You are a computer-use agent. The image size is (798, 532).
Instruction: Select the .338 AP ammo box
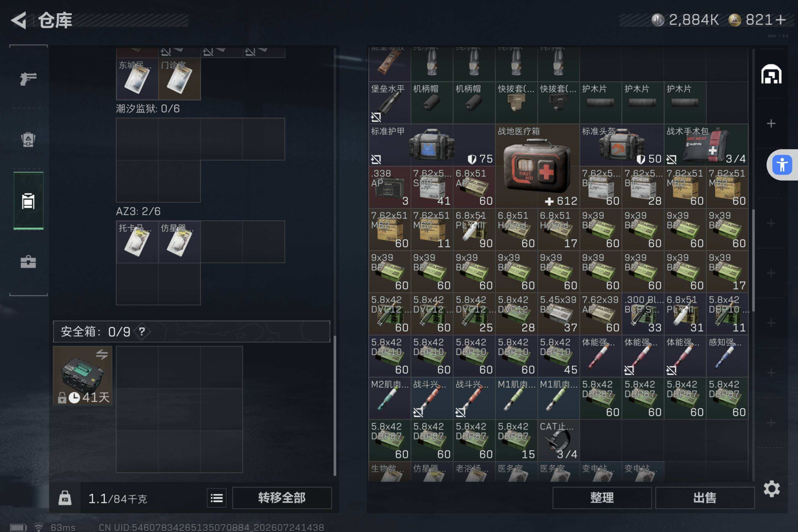point(390,187)
